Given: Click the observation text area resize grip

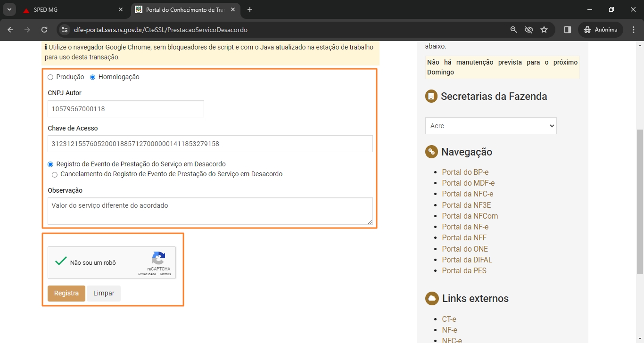Looking at the screenshot, I should tap(370, 222).
